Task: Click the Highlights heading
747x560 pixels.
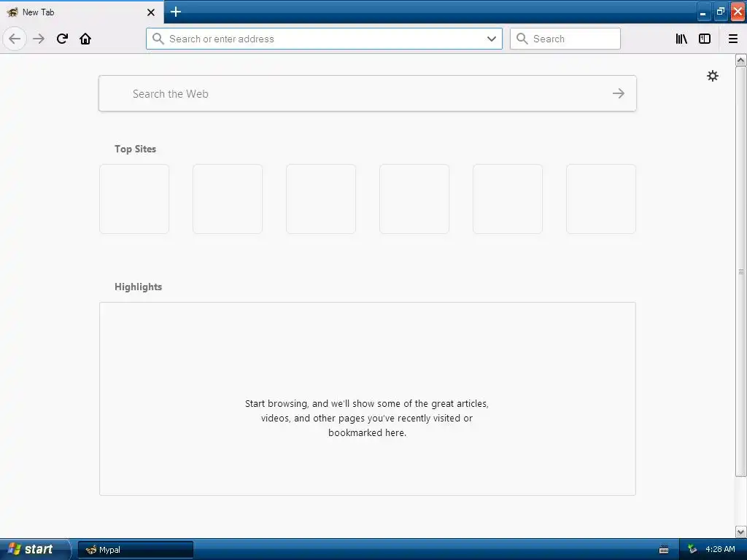Action: point(138,287)
